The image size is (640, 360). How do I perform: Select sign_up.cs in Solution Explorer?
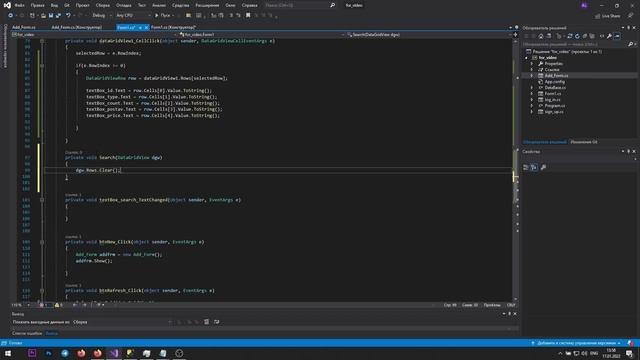click(554, 112)
